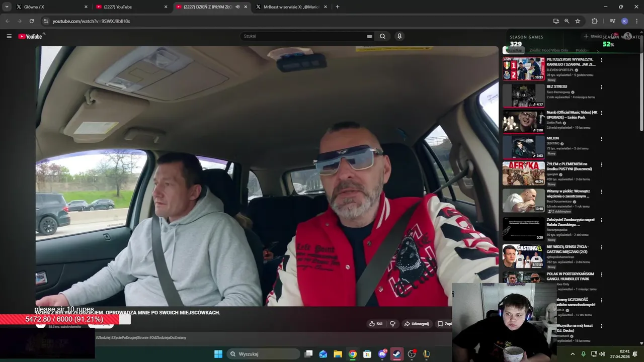Open Chrome three-dot menu
This screenshot has width=644, height=362.
pos(637,21)
